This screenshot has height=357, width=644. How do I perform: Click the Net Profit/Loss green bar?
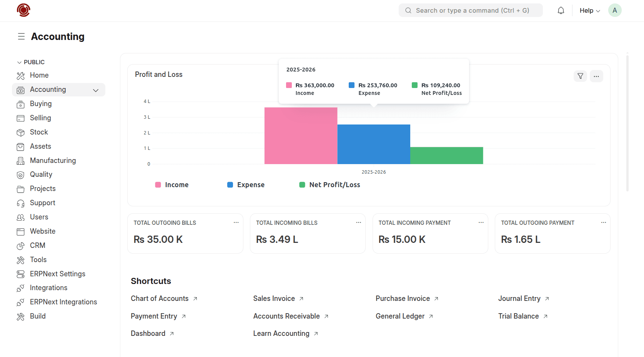(x=446, y=155)
